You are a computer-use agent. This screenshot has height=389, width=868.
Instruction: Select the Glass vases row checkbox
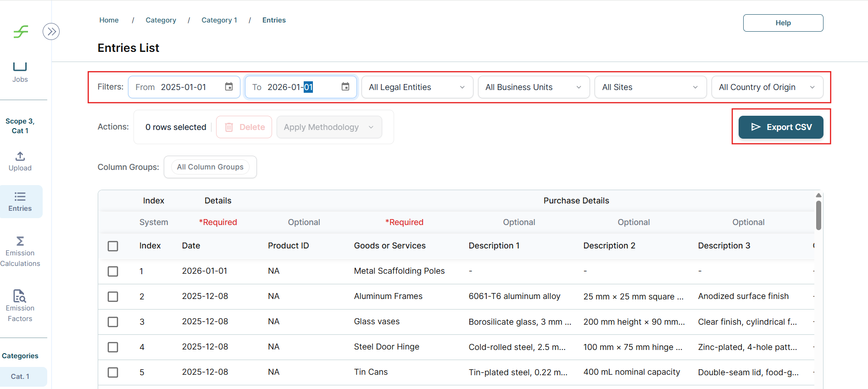pyautogui.click(x=113, y=322)
